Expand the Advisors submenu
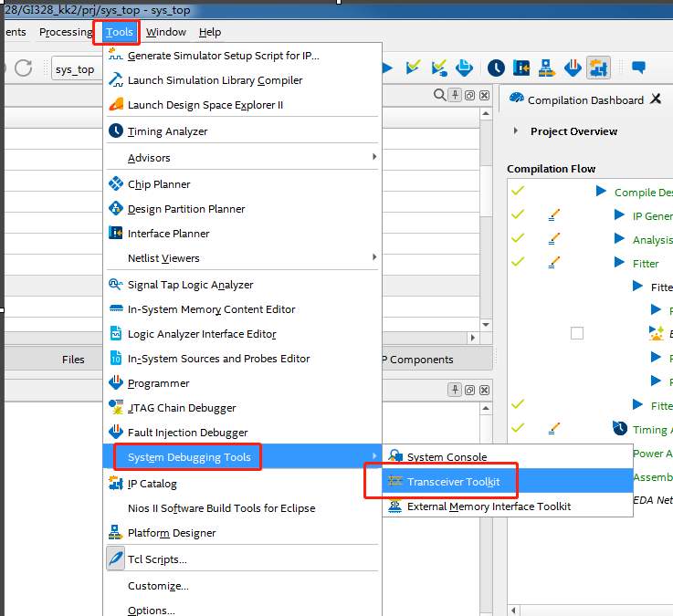This screenshot has width=673, height=616. (x=242, y=158)
